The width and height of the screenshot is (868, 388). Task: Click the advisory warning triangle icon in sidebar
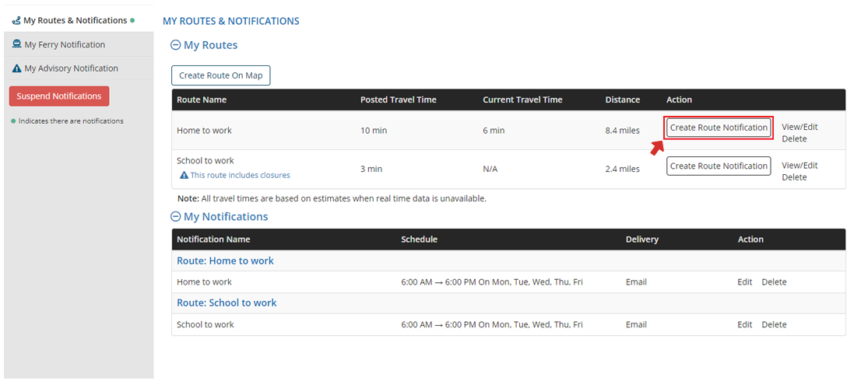coord(16,68)
